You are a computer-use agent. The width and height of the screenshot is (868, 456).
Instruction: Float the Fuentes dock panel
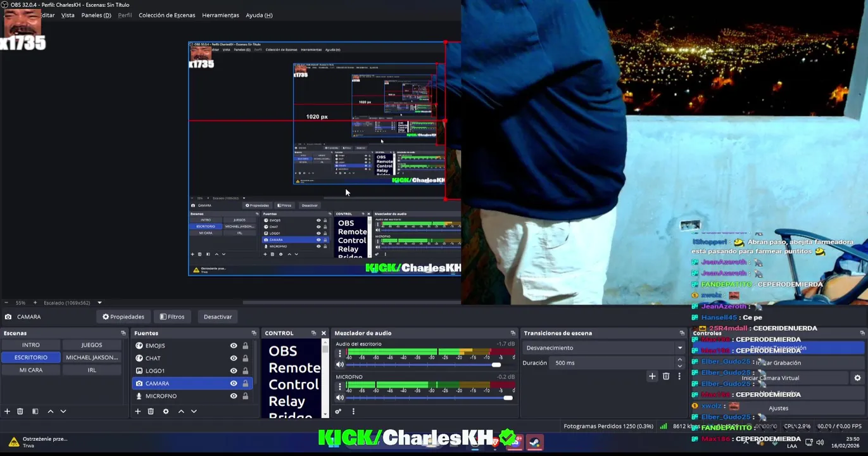pos(254,333)
